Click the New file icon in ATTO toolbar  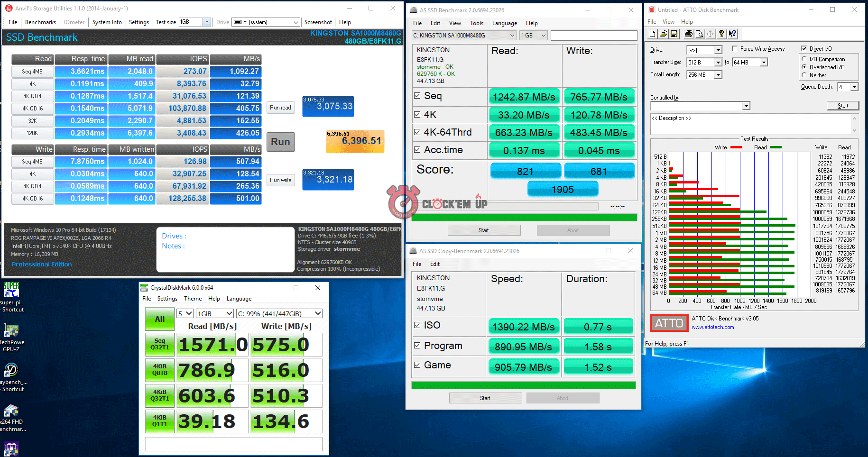653,34
